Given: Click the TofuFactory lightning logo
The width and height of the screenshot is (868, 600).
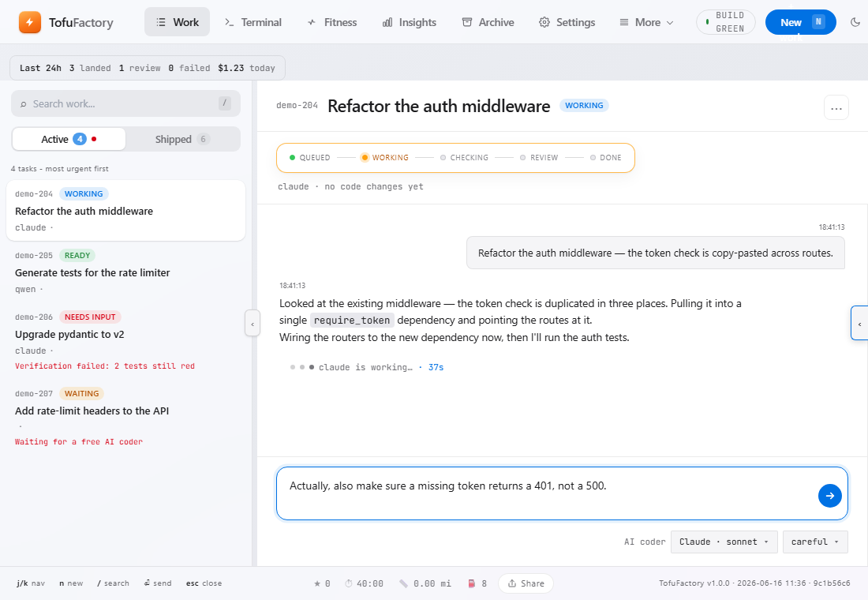Looking at the screenshot, I should coord(30,22).
